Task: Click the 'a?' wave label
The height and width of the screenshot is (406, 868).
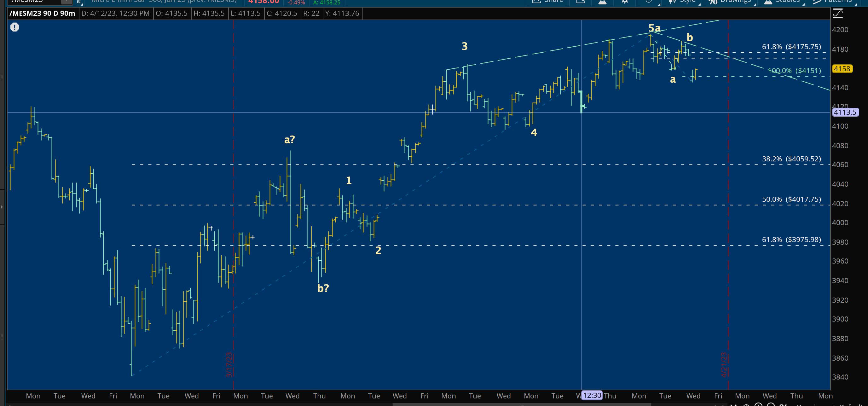Action: [289, 139]
